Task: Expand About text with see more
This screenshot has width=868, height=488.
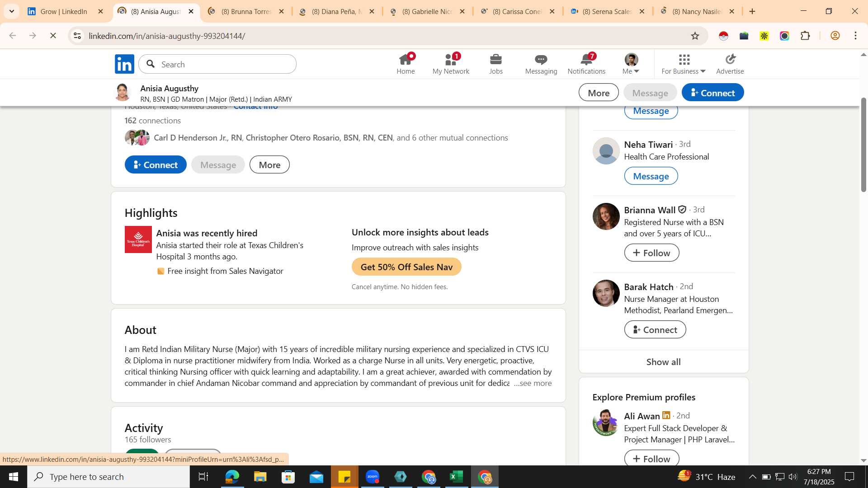Action: click(x=533, y=383)
